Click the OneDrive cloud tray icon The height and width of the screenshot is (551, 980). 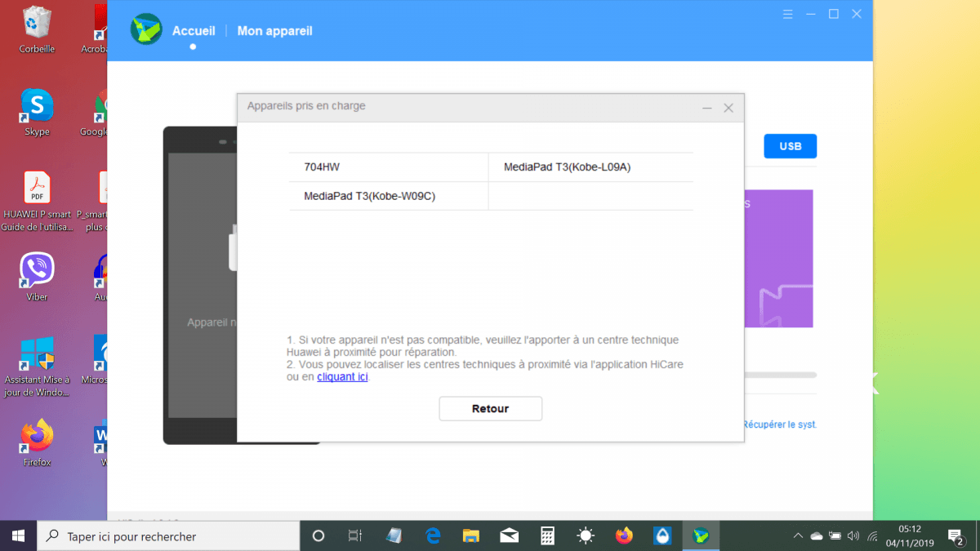(x=817, y=536)
